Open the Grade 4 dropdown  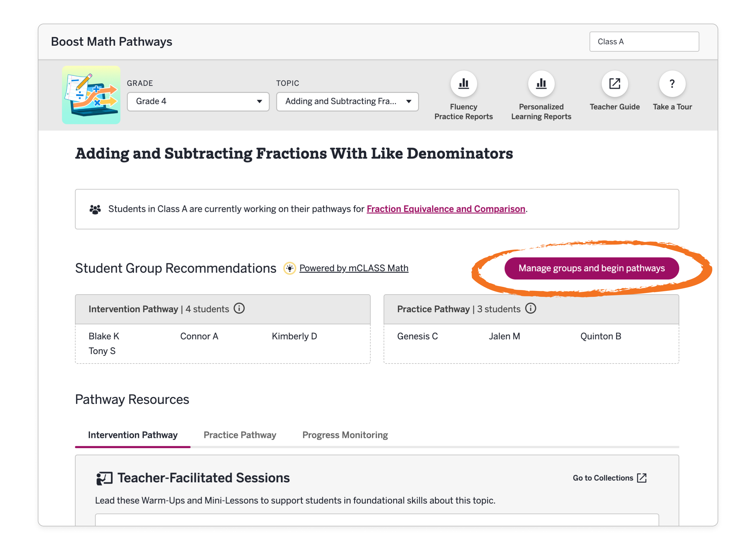198,101
